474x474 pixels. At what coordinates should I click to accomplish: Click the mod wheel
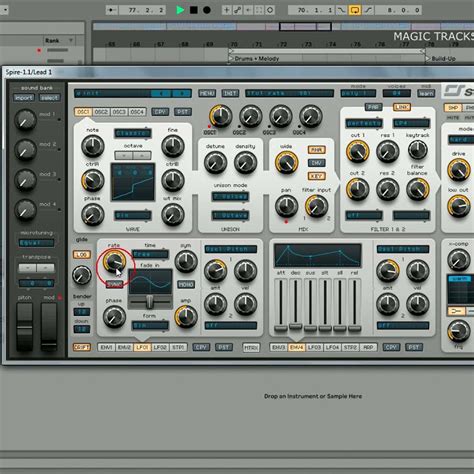(49, 326)
